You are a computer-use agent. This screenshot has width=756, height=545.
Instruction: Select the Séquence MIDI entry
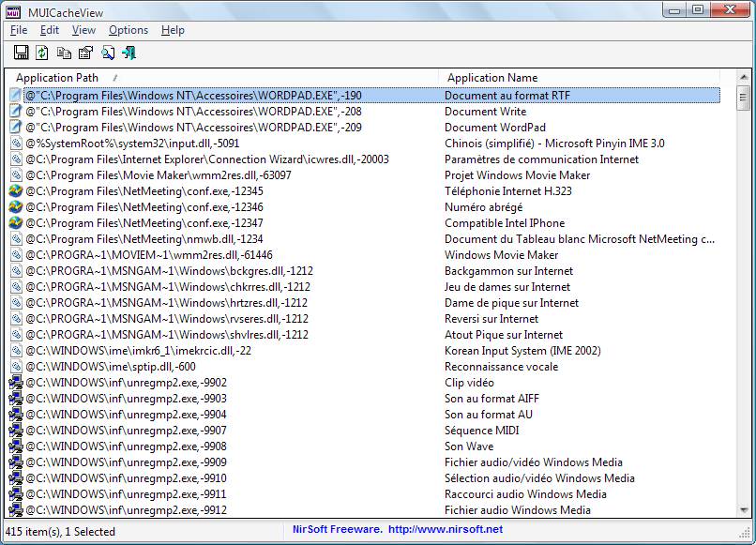coord(481,431)
